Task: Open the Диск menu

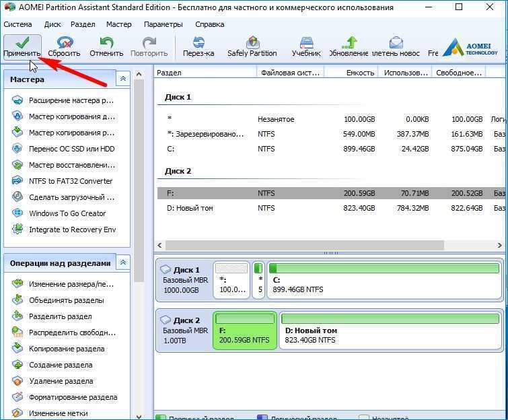Action: pos(52,24)
